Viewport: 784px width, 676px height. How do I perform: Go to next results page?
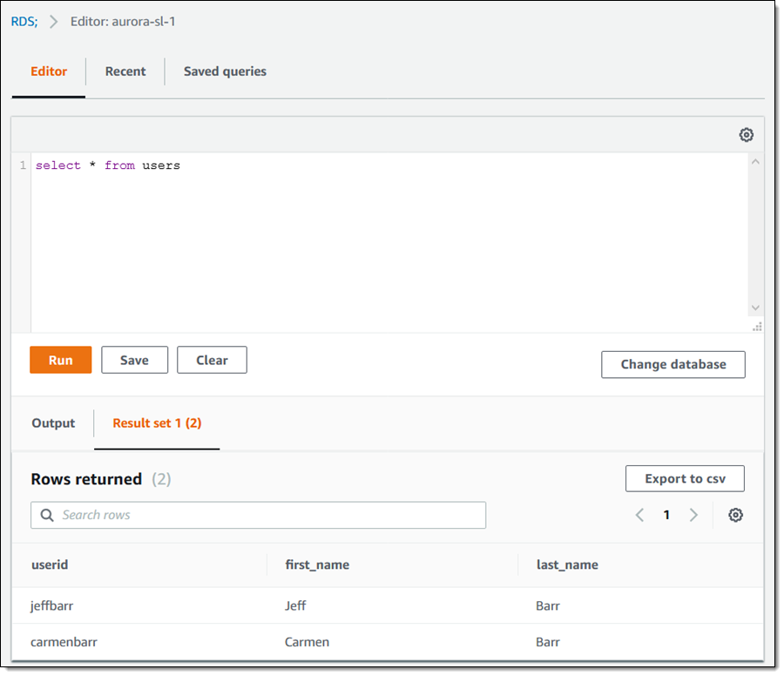pos(693,515)
